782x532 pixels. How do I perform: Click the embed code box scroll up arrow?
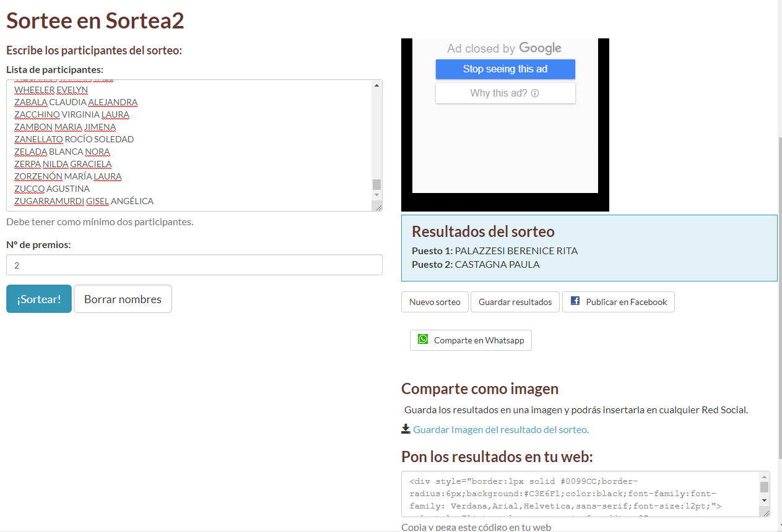point(764,477)
